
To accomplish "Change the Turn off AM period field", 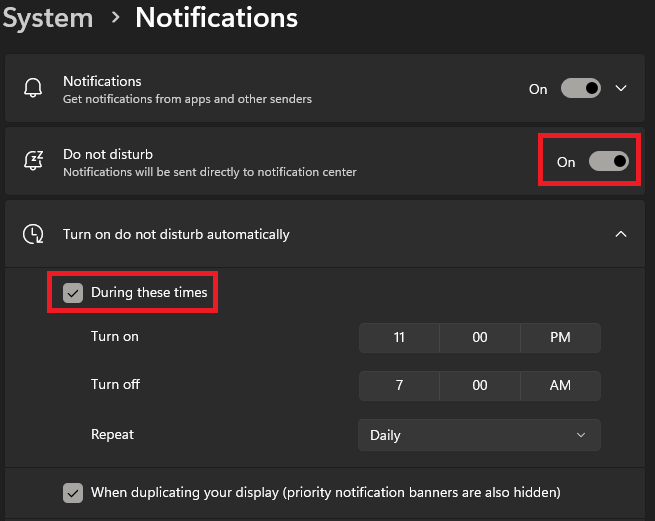I will click(x=560, y=386).
